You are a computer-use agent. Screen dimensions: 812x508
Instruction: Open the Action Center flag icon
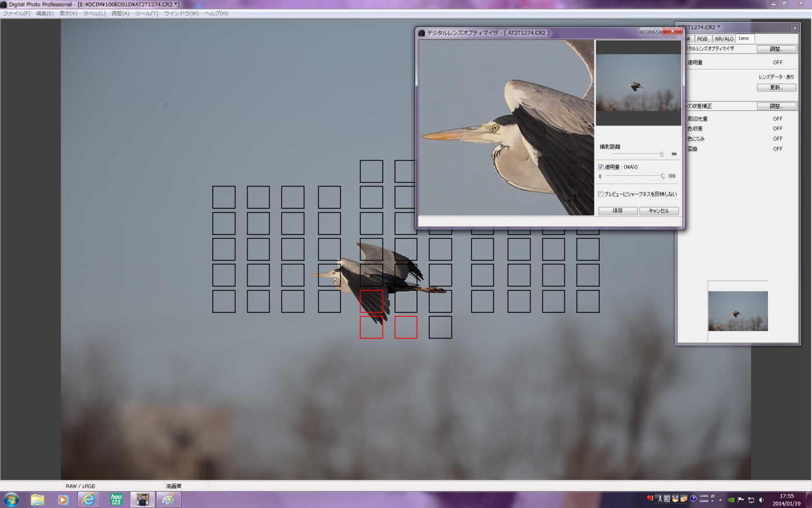click(x=741, y=499)
